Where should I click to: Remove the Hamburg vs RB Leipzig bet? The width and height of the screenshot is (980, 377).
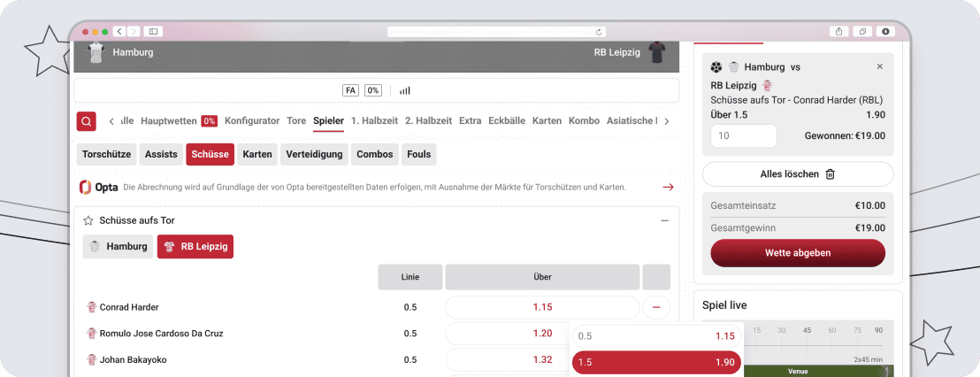(879, 66)
